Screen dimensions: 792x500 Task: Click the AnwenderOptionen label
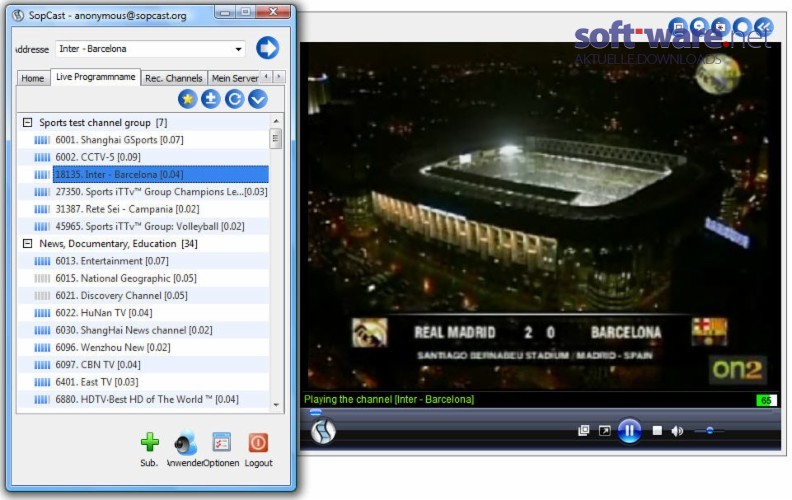(x=203, y=463)
